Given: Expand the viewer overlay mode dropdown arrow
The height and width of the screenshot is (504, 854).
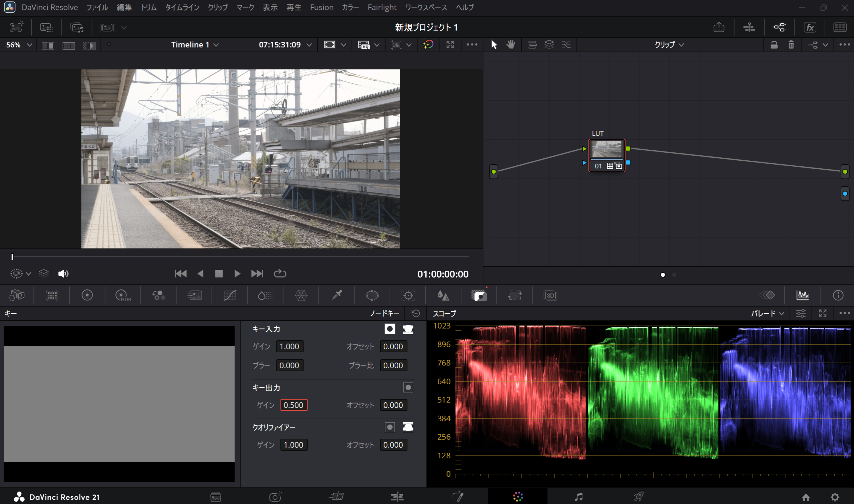Looking at the screenshot, I should (29, 274).
